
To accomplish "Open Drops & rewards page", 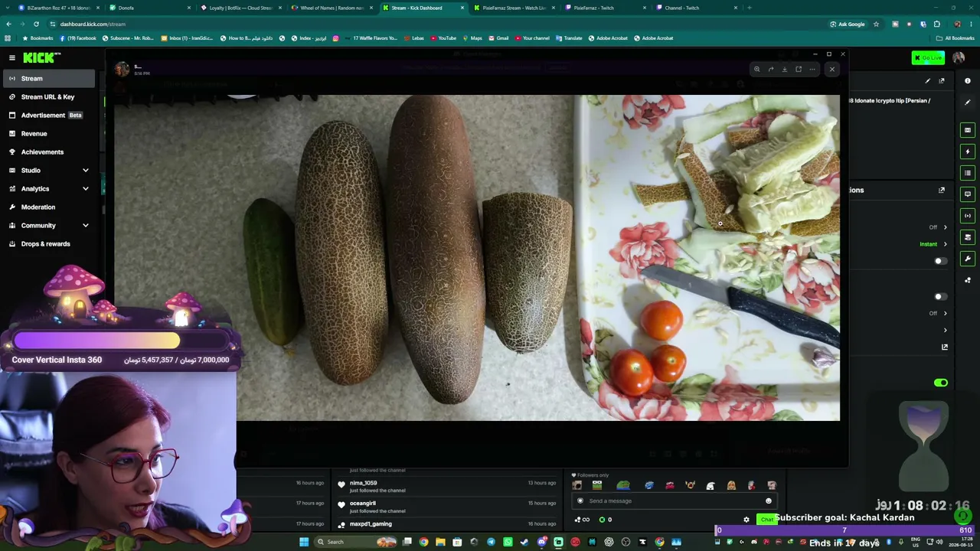I will [48, 243].
